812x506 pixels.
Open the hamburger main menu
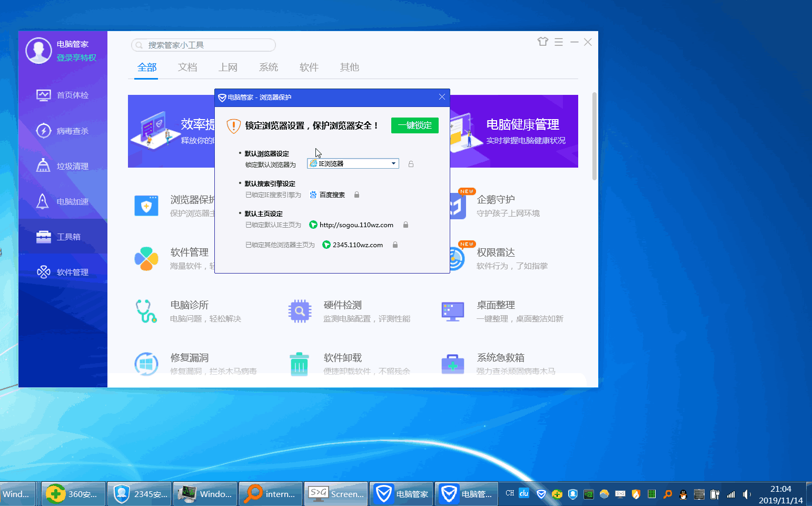(x=559, y=42)
